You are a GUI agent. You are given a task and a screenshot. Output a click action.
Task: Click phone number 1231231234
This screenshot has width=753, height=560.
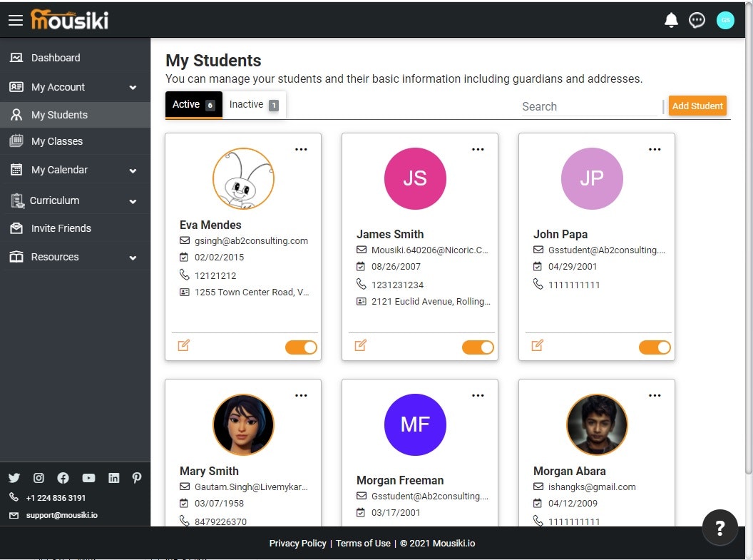tap(397, 285)
